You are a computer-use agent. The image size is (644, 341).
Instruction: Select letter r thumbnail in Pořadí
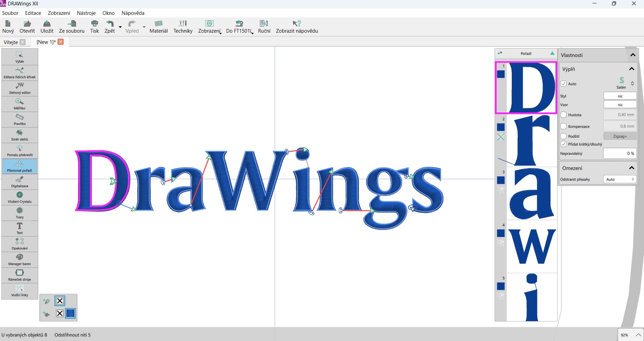[x=532, y=140]
